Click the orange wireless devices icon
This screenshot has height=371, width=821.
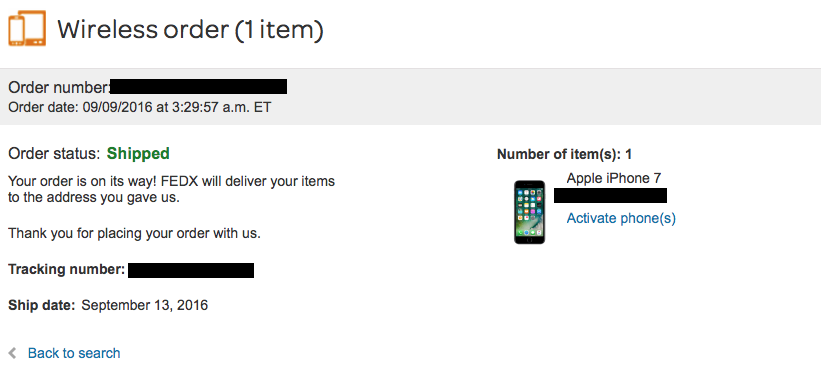click(27, 28)
